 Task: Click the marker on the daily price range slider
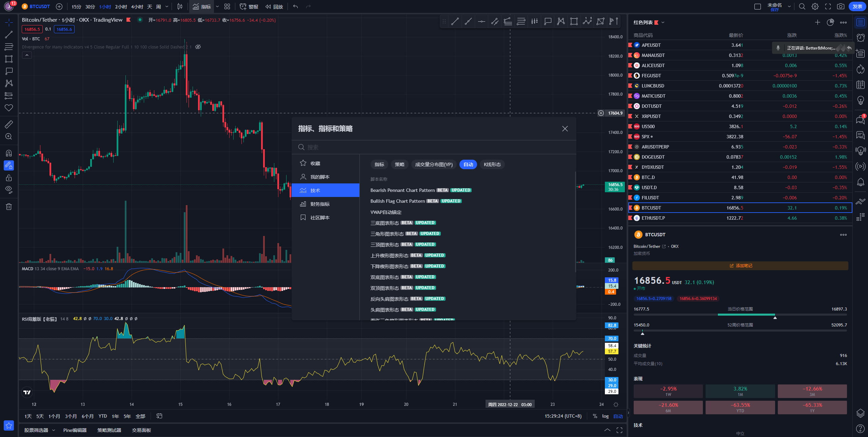pyautogui.click(x=774, y=318)
